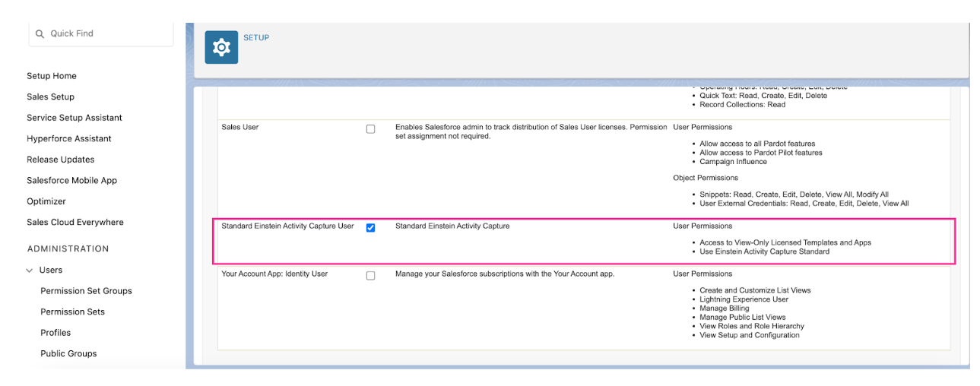Open Sales Cloud Everywhere
Viewport: 980px width, 386px height.
[x=75, y=222]
